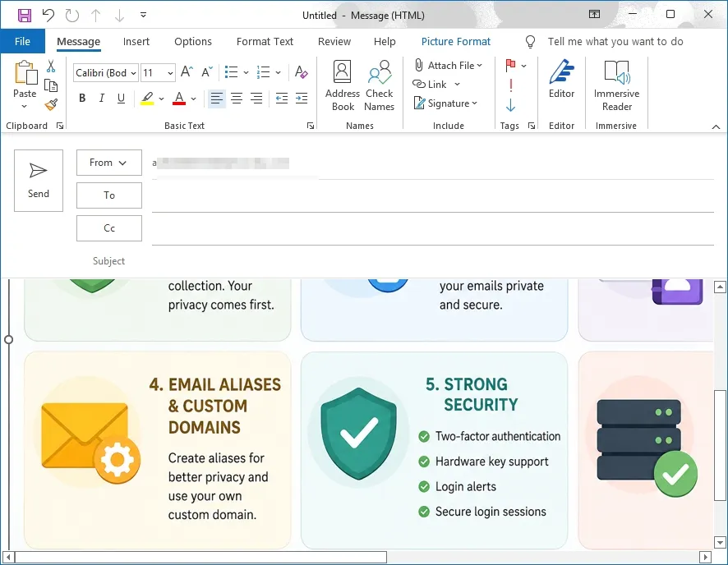
Task: Go to next item with the down arrow
Action: coord(119,16)
